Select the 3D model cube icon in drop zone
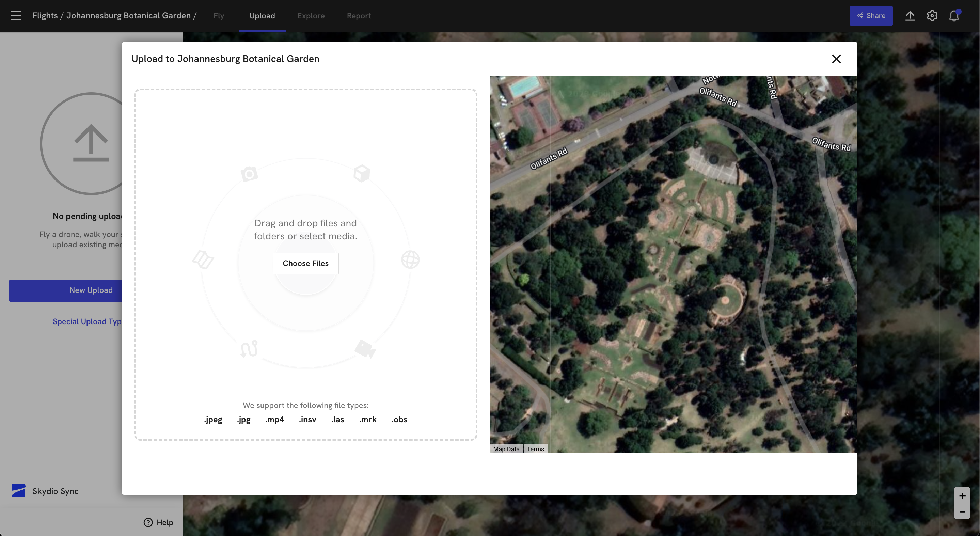The height and width of the screenshot is (536, 980). coord(361,173)
